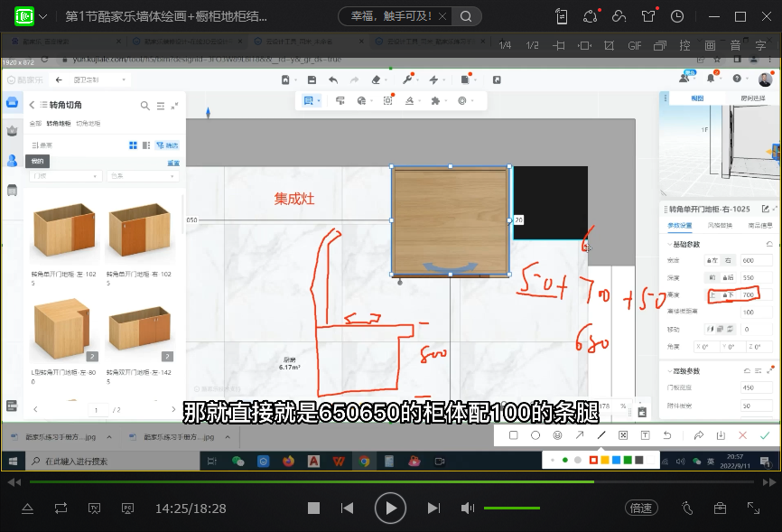This screenshot has height=532, width=782.
Task: Switch to the 切角地柜 tab
Action: coord(88,123)
